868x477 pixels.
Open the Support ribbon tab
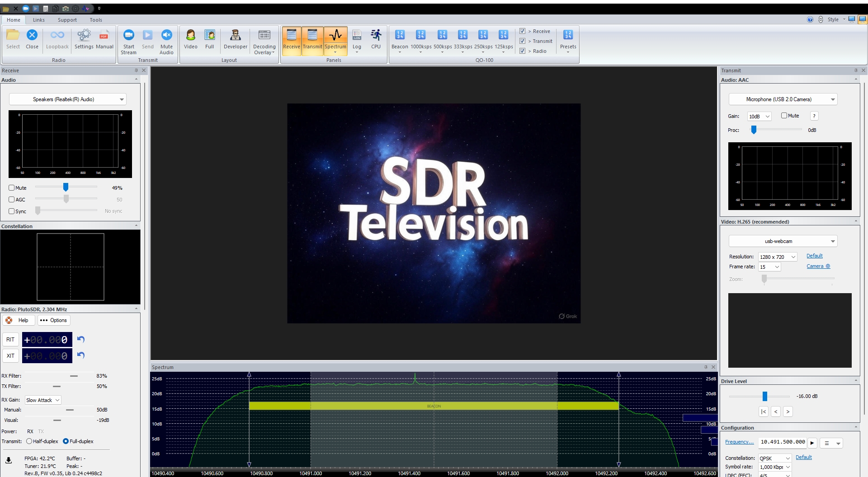[x=67, y=20]
